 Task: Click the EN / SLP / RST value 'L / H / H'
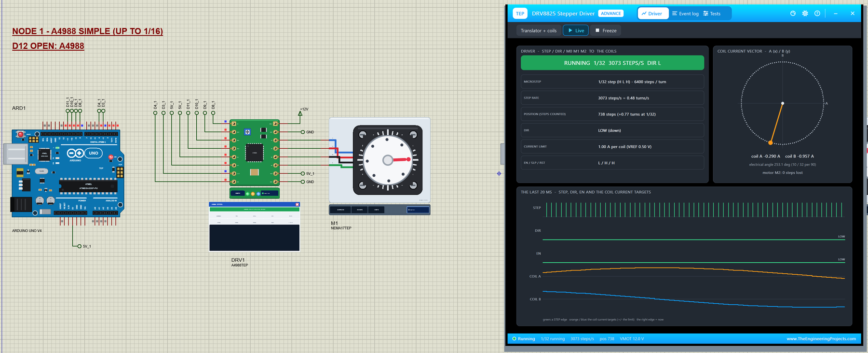coord(607,163)
